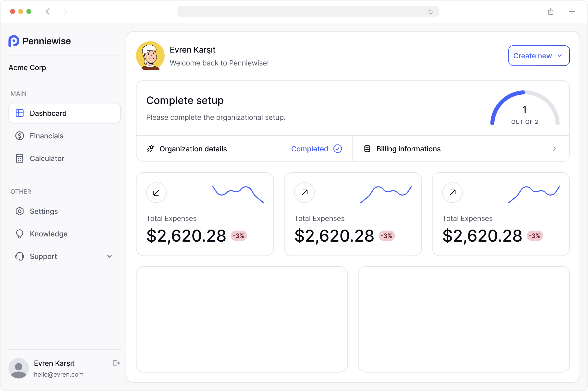The height and width of the screenshot is (391, 588).
Task: Open Settings in the sidebar
Action: 44,211
